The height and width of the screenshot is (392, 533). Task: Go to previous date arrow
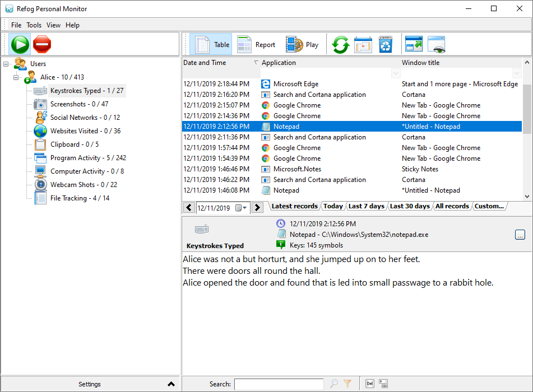(189, 208)
